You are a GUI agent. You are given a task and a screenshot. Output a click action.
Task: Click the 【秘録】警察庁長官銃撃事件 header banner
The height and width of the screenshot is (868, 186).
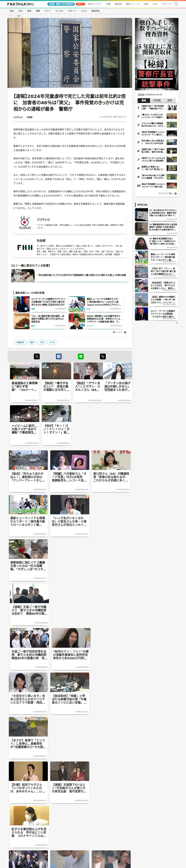pyautogui.click(x=61, y=4)
